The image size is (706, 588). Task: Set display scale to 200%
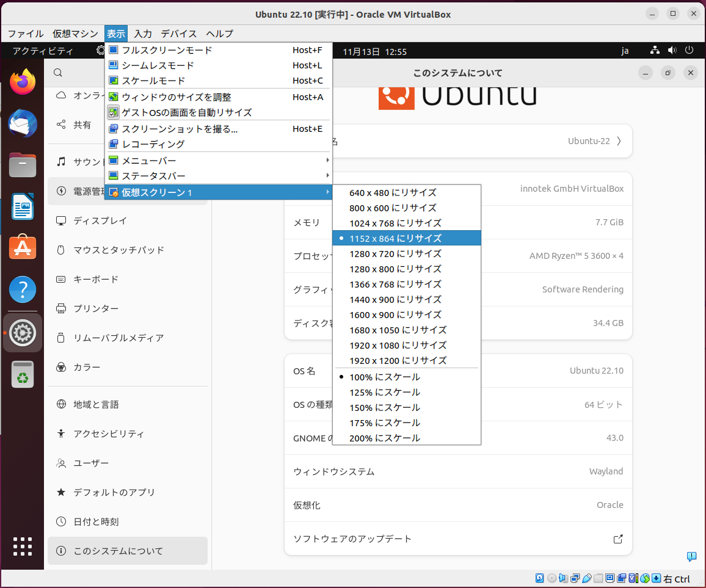(407, 438)
